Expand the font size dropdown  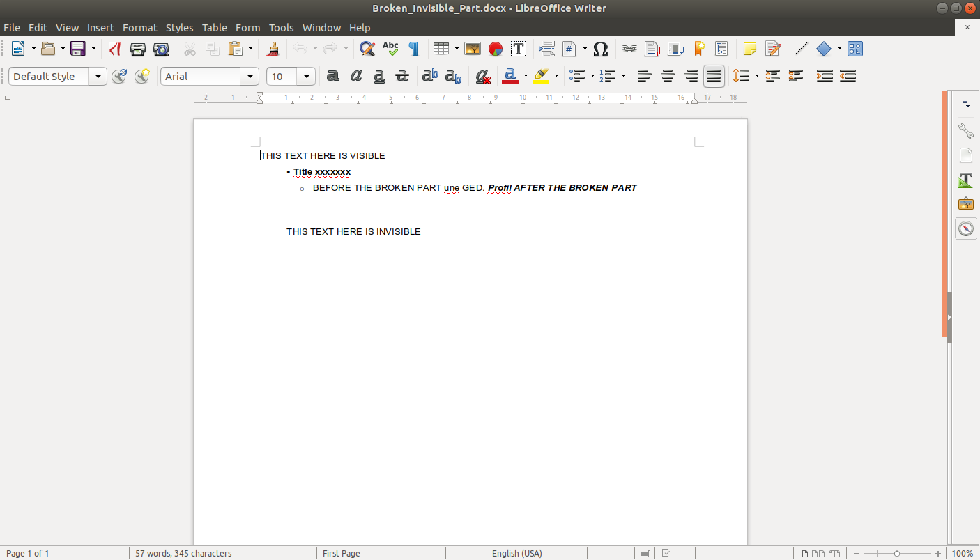pyautogui.click(x=305, y=76)
